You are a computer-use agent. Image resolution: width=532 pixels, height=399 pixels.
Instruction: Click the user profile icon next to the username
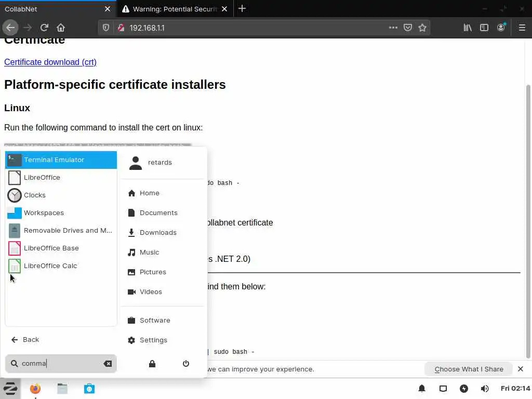click(x=136, y=163)
